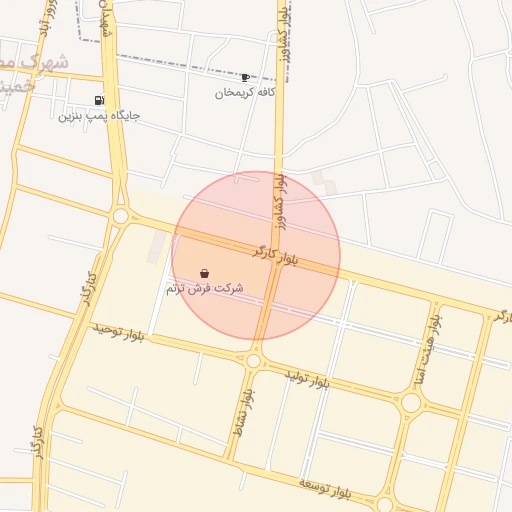Click the شرکت فرش ترنم business label
The height and width of the screenshot is (512, 512).
pos(205,288)
